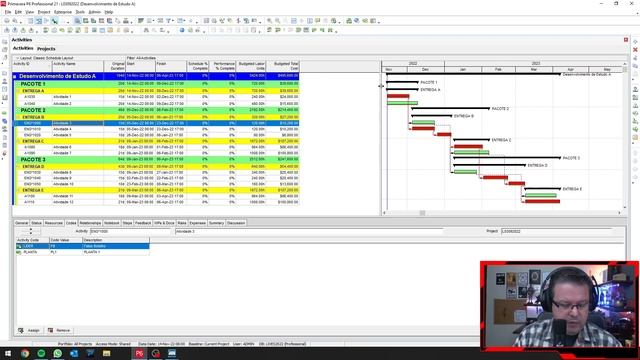
Task: Select the Atividade 10 row
Action: 156,184
